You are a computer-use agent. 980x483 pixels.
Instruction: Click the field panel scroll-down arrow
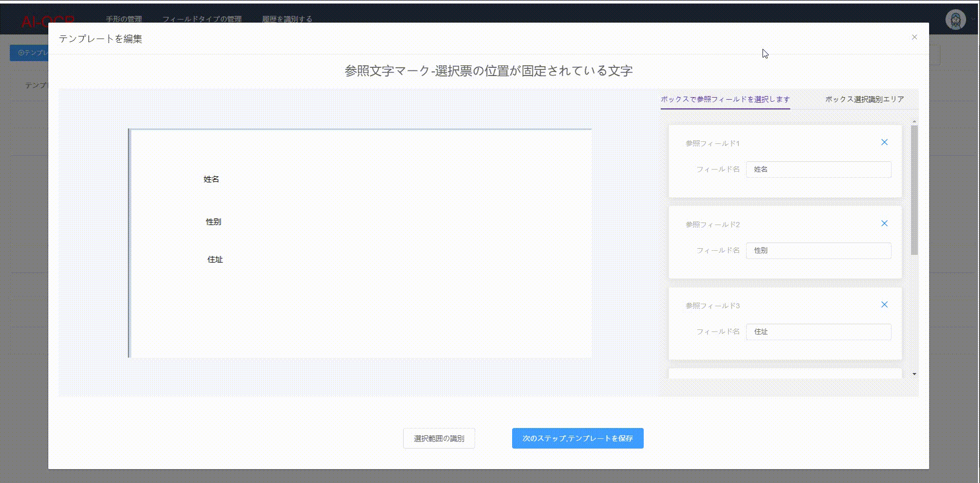pyautogui.click(x=914, y=374)
